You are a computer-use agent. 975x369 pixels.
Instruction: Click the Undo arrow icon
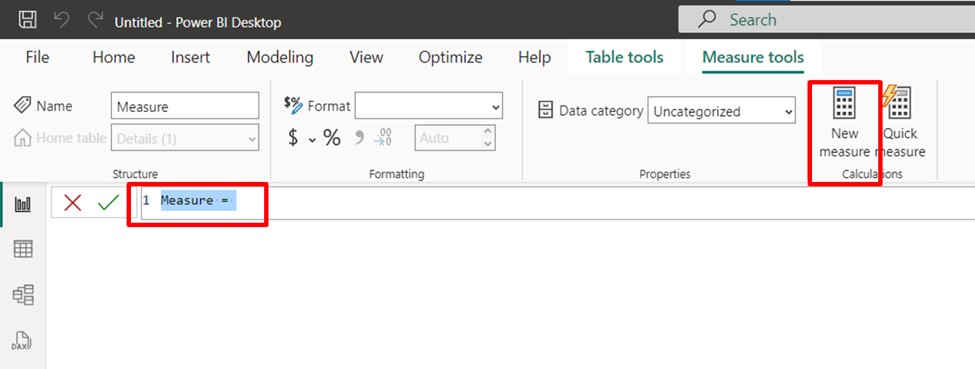pos(62,21)
